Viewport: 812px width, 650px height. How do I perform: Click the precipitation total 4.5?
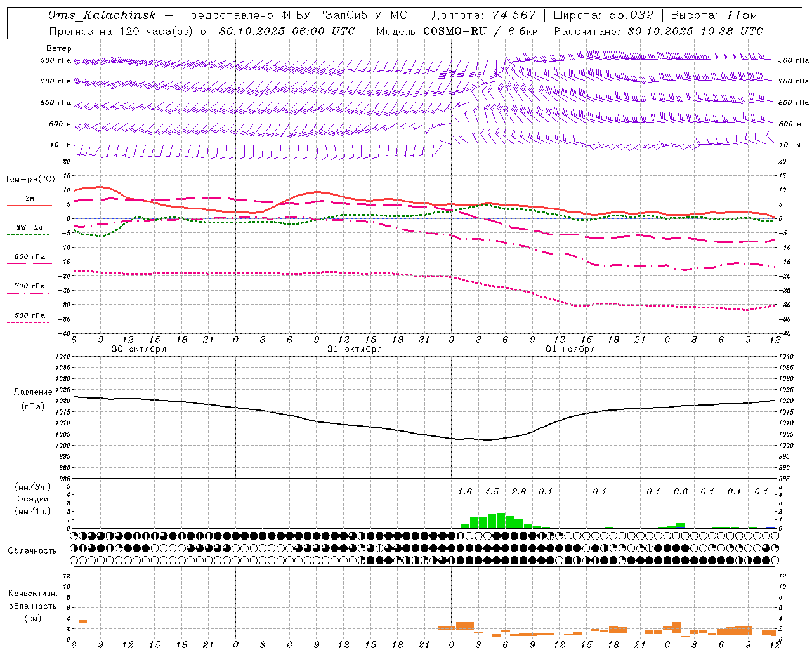[492, 491]
